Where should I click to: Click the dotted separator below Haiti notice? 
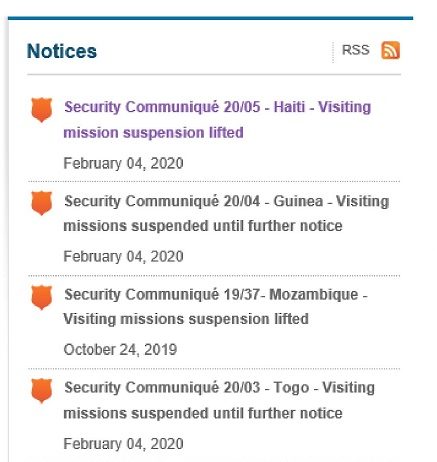214,182
